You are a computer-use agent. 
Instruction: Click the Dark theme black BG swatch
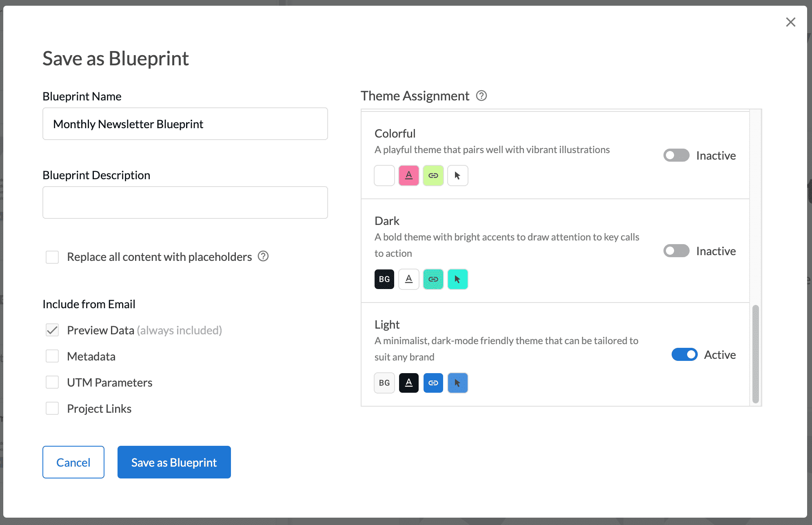(384, 279)
